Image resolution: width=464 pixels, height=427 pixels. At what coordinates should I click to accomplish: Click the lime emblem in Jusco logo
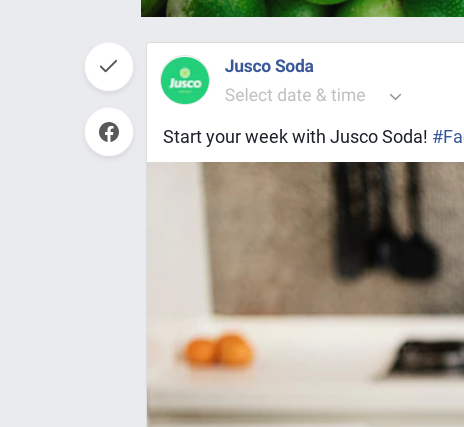185,72
